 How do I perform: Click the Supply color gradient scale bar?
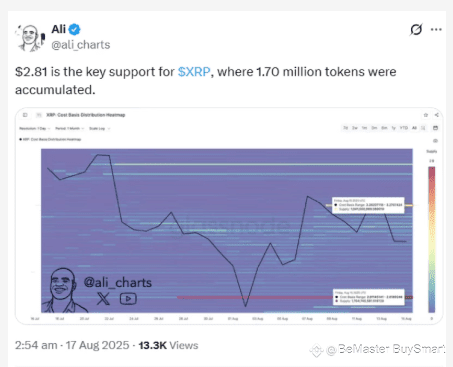tap(432, 239)
